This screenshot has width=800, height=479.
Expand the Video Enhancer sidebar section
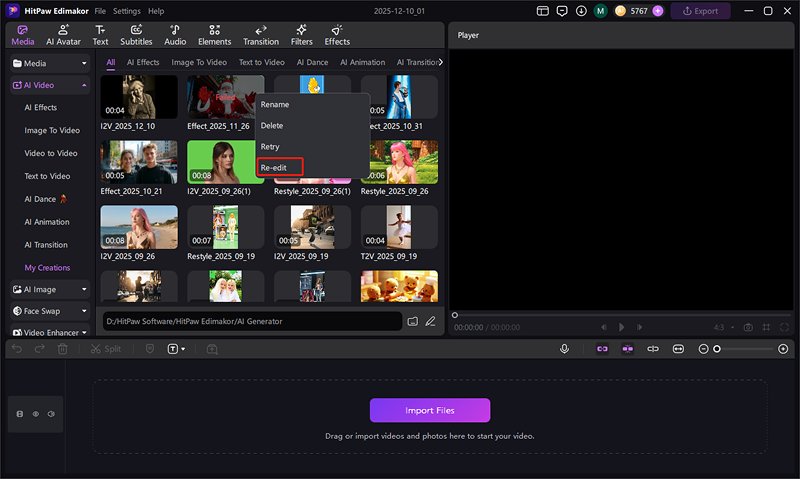coord(50,332)
